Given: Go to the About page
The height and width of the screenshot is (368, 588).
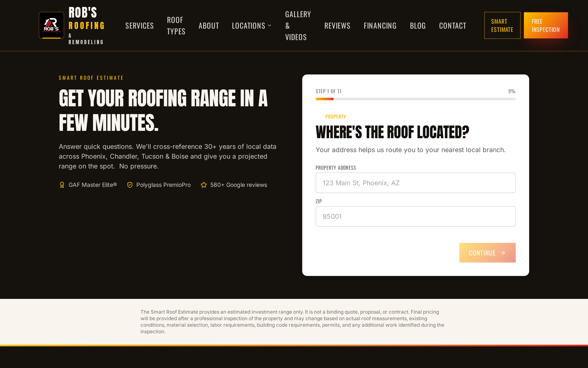Looking at the screenshot, I should [x=209, y=26].
